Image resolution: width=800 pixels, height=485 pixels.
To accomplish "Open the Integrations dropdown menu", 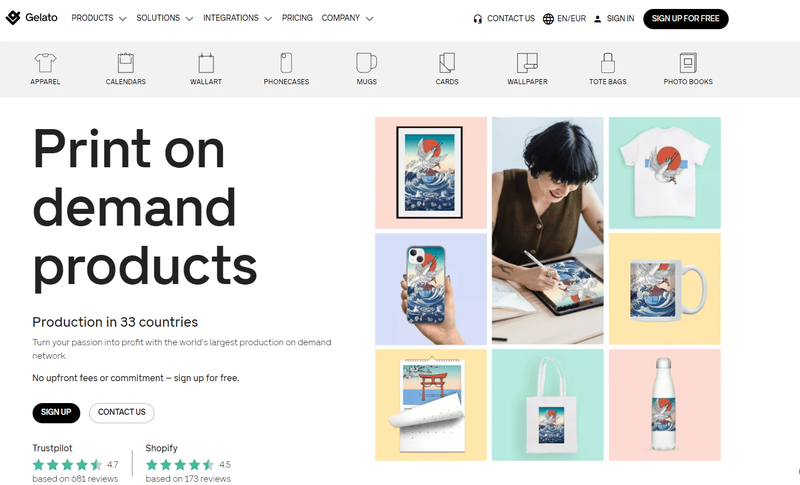I will pyautogui.click(x=237, y=18).
